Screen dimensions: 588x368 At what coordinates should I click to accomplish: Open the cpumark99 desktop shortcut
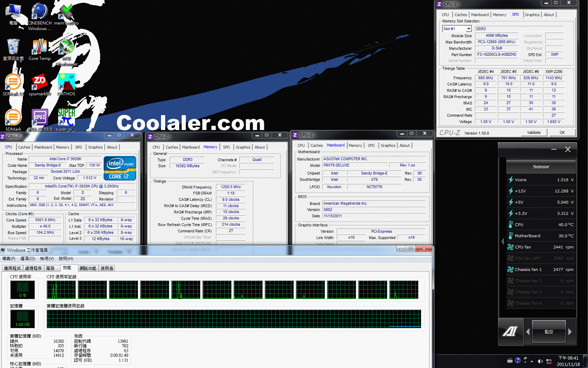coord(40,85)
